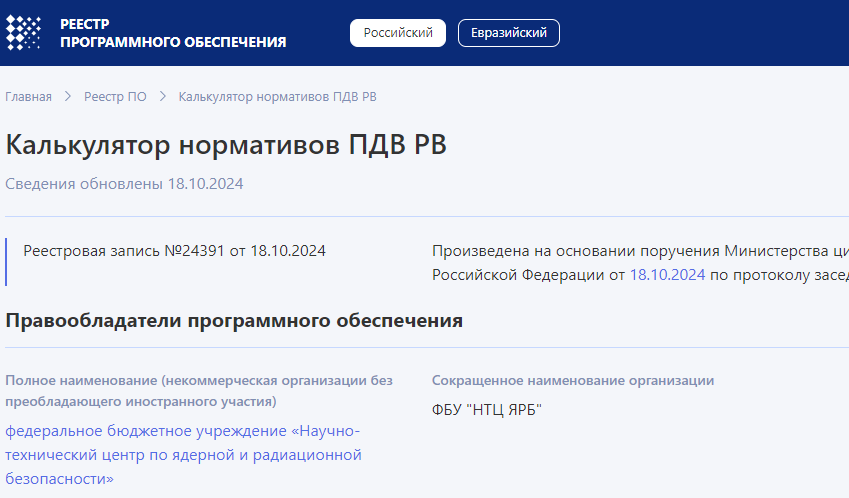Click the blue vertical bar beside registry entry

click(x=7, y=262)
